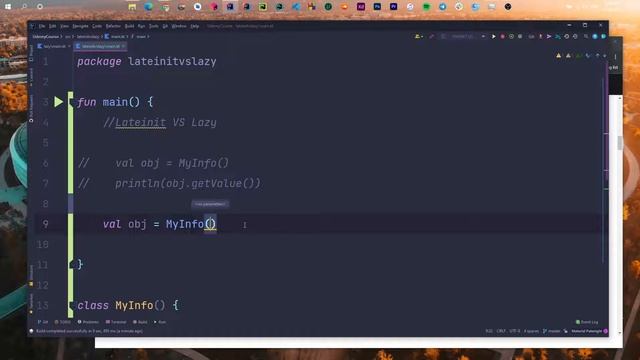Open the Window menu
Image resolution: width=640 pixels, height=360 pixels.
pos(179,26)
